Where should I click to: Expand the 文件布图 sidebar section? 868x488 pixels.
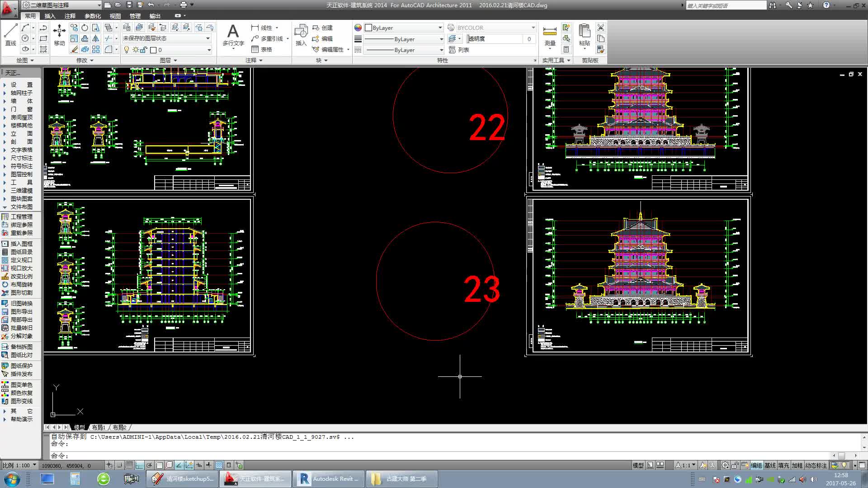coord(21,207)
